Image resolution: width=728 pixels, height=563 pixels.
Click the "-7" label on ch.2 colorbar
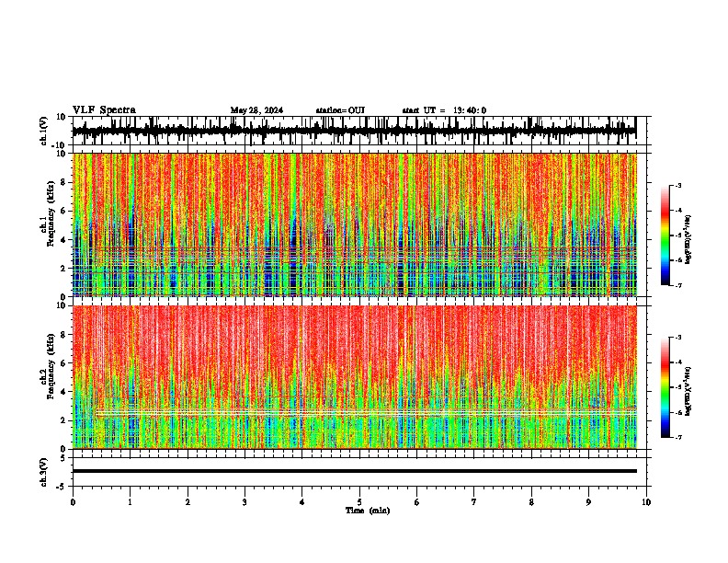pyautogui.click(x=678, y=438)
